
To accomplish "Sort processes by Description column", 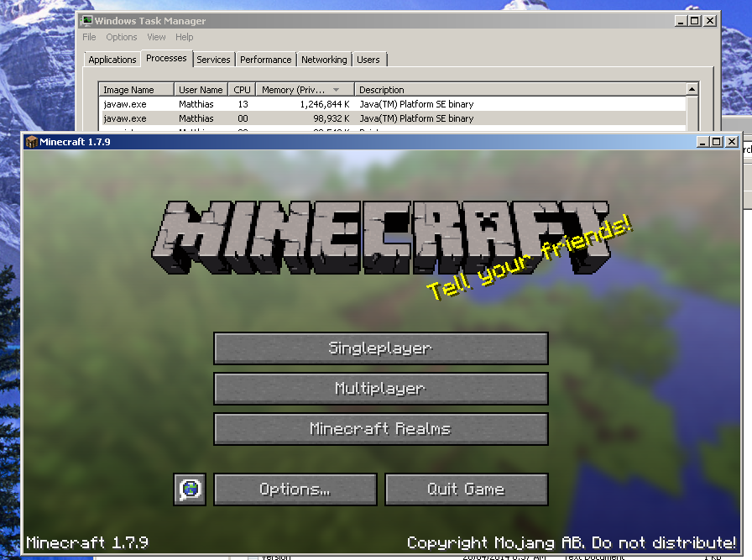I will pos(520,90).
